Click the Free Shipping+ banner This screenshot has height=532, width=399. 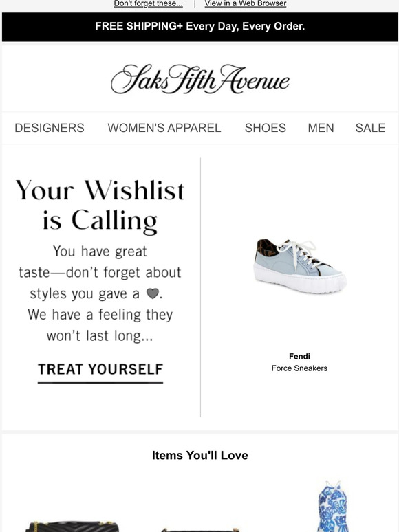point(200,27)
